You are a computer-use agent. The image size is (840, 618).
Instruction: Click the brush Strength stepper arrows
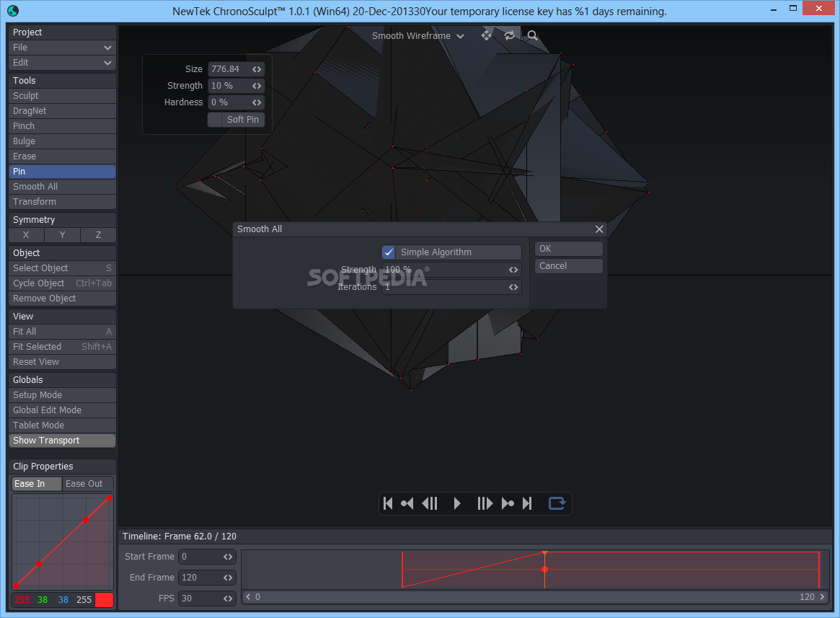coord(257,86)
